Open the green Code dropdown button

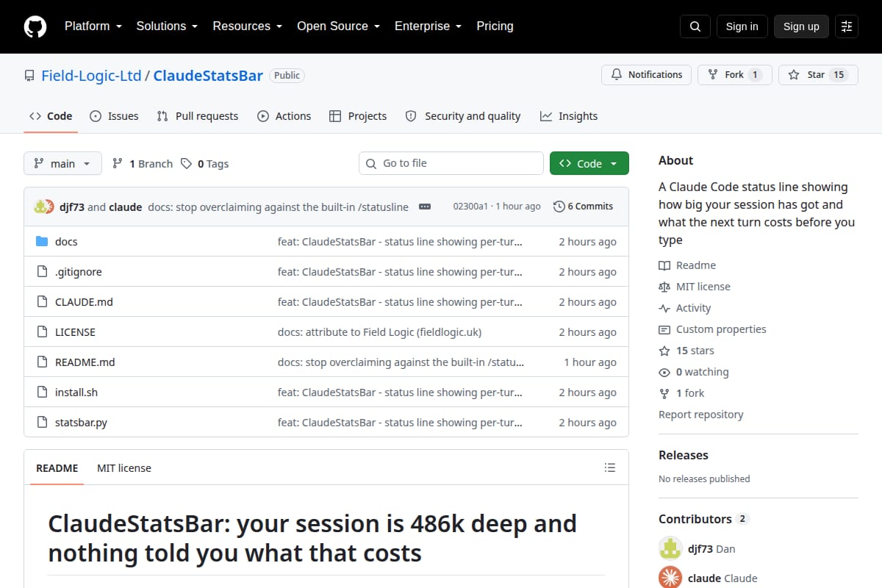[x=589, y=163]
